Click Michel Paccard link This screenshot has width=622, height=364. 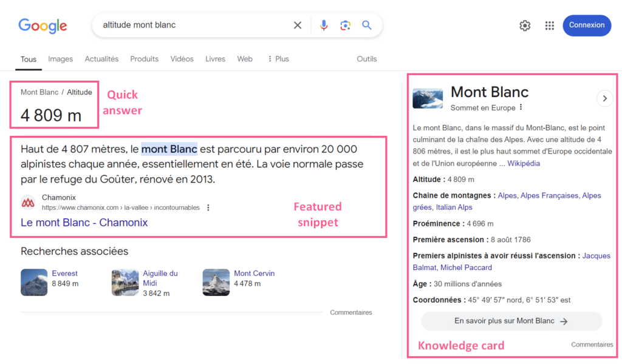466,268
